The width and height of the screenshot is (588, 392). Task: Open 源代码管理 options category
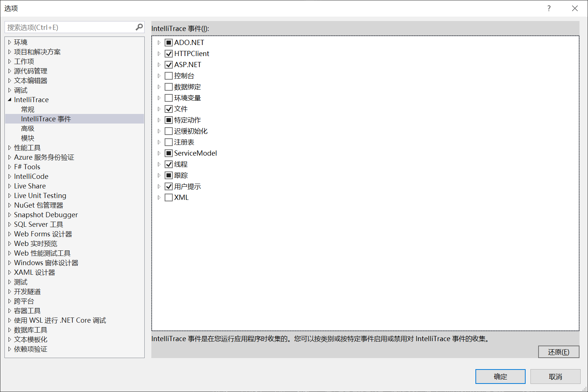coord(31,71)
